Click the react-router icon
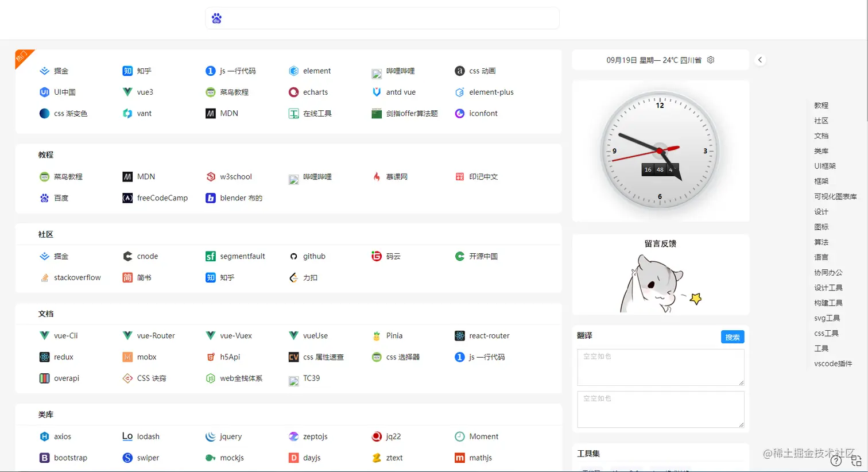 click(x=460, y=335)
